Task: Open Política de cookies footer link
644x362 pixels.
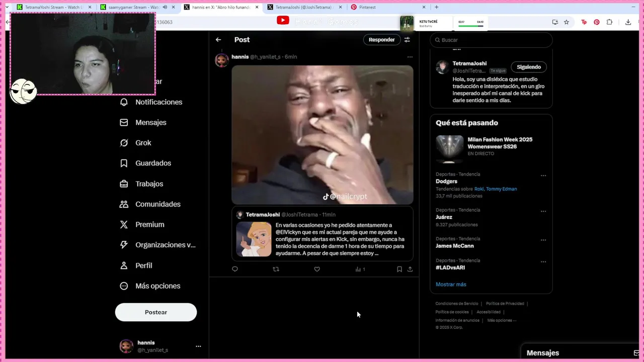Action: click(452, 312)
